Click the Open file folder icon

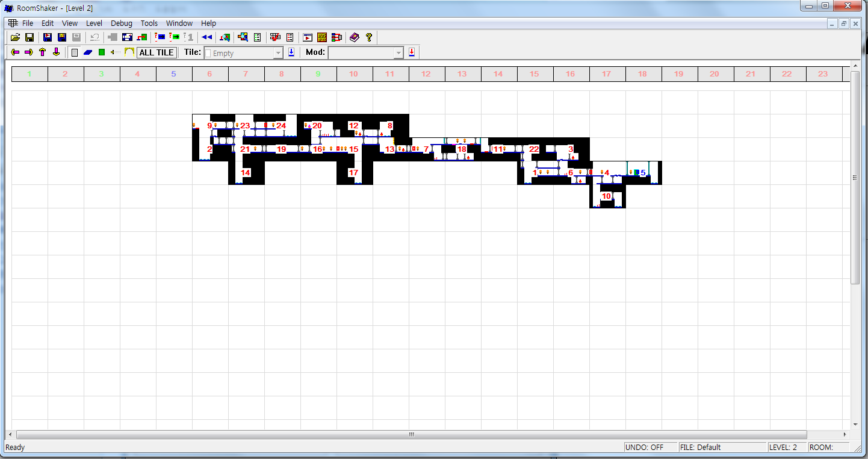[x=16, y=37]
